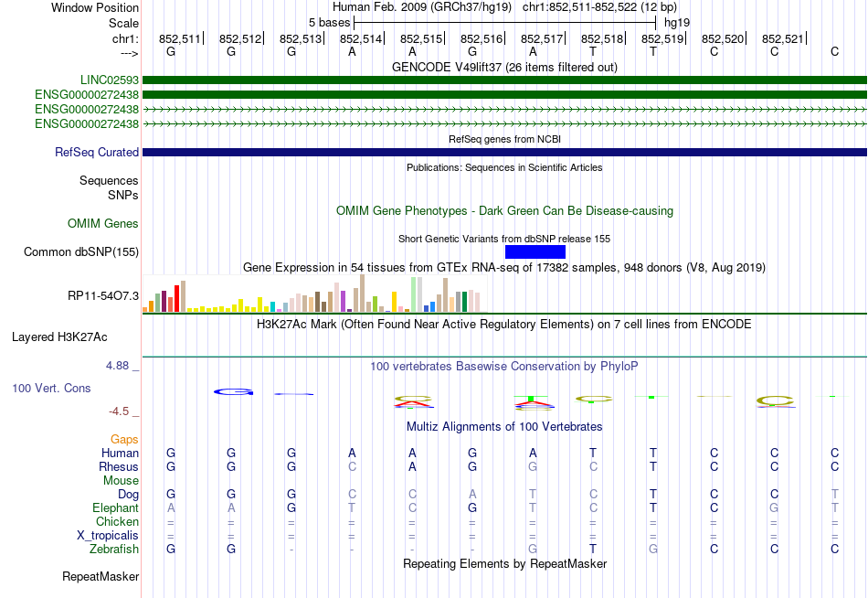Click the 100 Vert. Cons label
Screen dimensions: 868x598
pos(51,388)
